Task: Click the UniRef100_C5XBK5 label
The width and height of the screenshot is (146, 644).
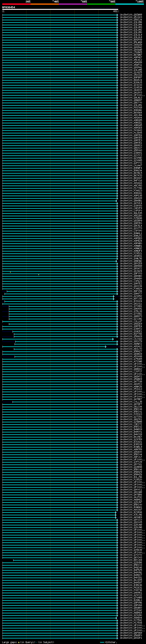Action: point(131,52)
